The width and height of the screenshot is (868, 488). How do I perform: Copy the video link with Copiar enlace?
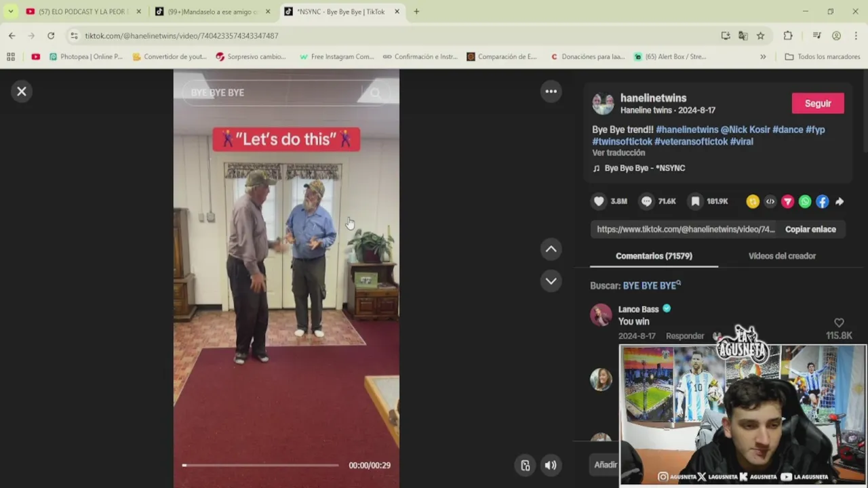[810, 229]
